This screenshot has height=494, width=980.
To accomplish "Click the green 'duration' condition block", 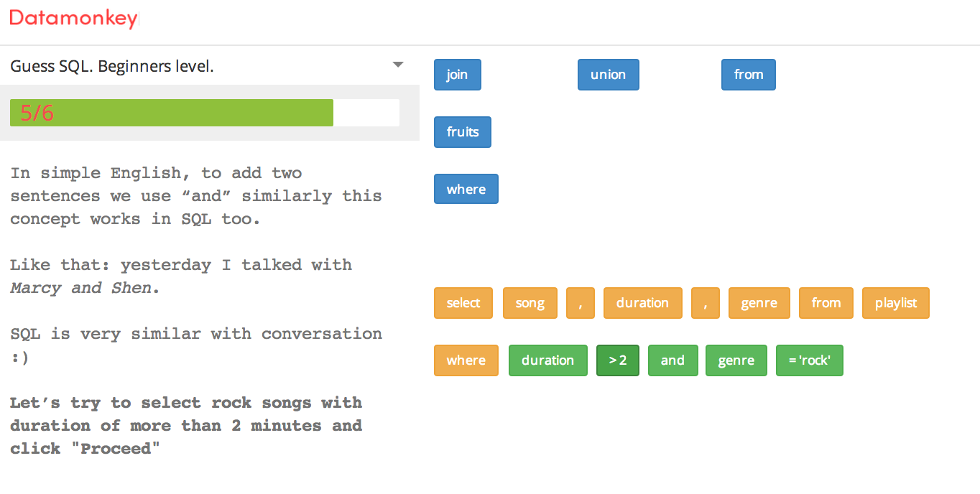I will pos(547,360).
